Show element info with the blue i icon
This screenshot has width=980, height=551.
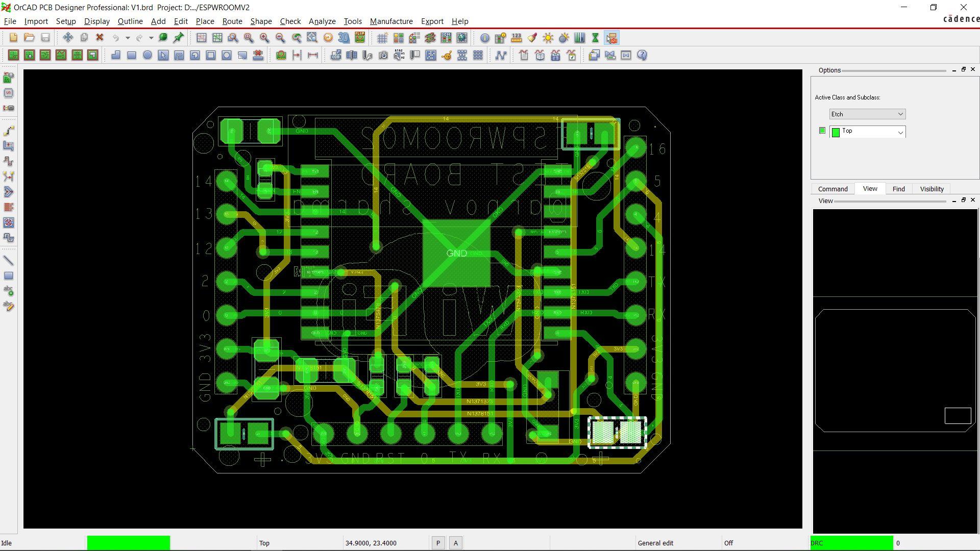(484, 38)
